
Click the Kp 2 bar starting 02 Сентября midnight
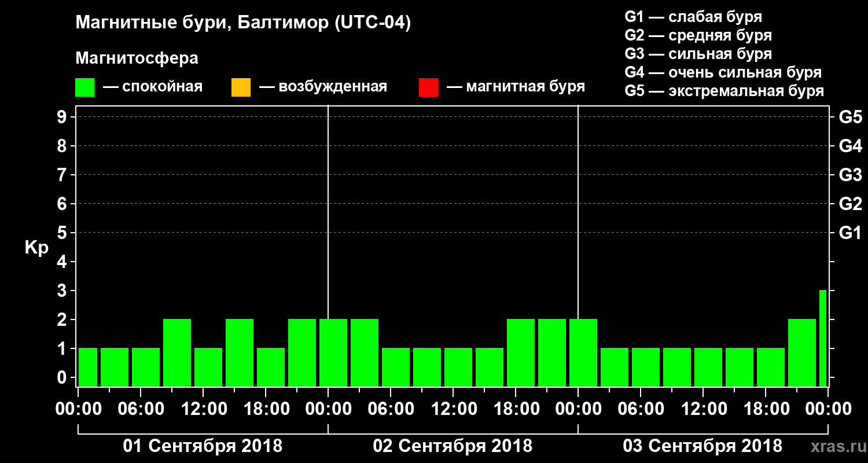(333, 352)
